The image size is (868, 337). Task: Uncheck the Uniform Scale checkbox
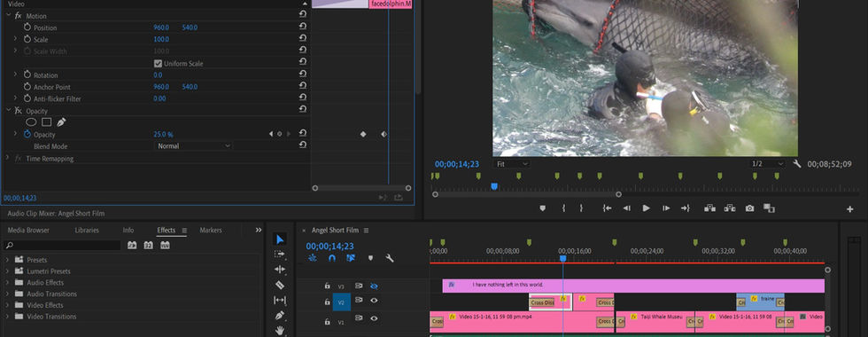[158, 63]
